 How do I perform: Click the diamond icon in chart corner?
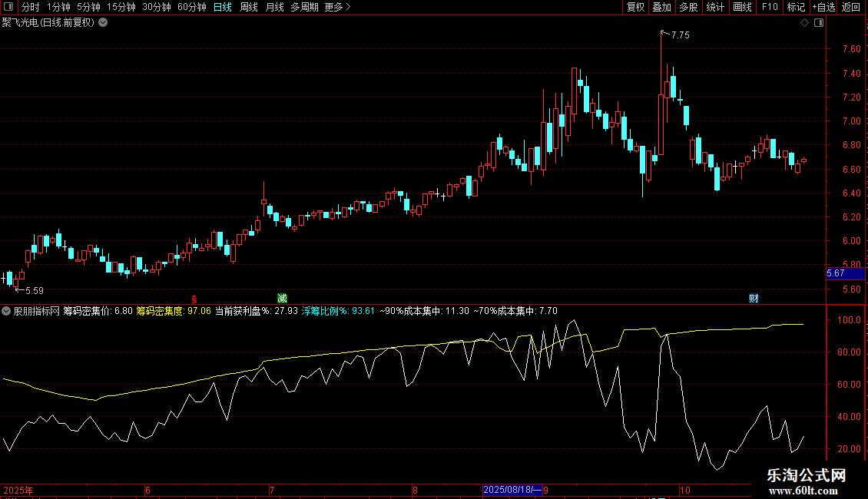click(805, 23)
